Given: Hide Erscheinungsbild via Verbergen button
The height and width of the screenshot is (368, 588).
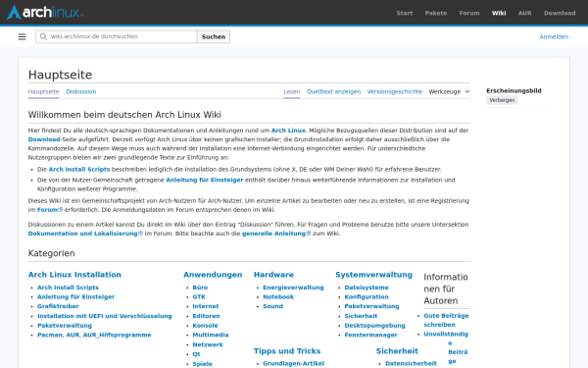Looking at the screenshot, I should (x=502, y=100).
